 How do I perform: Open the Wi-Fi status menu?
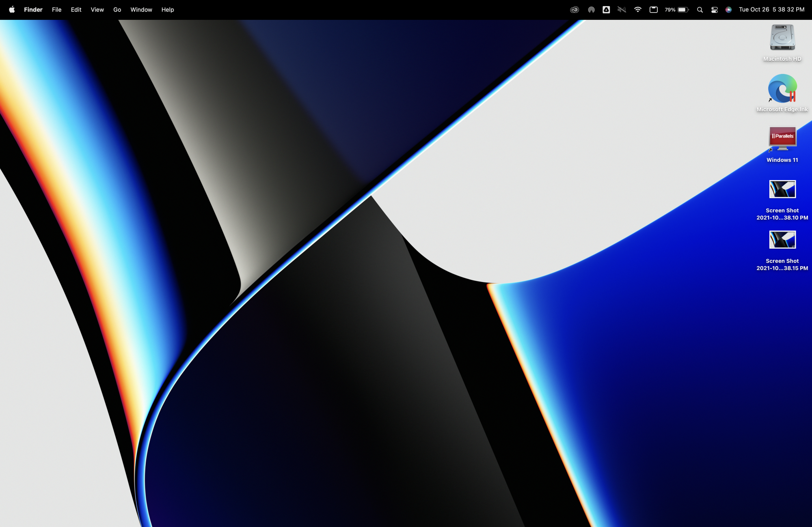638,10
